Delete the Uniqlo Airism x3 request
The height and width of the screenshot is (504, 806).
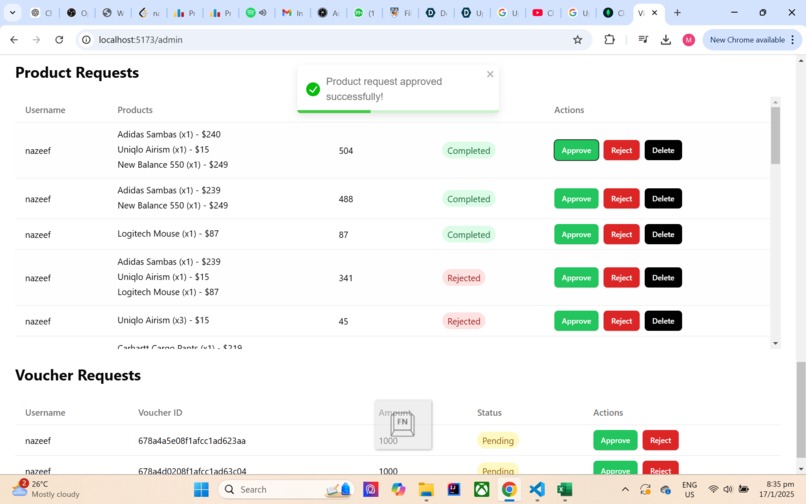tap(663, 321)
